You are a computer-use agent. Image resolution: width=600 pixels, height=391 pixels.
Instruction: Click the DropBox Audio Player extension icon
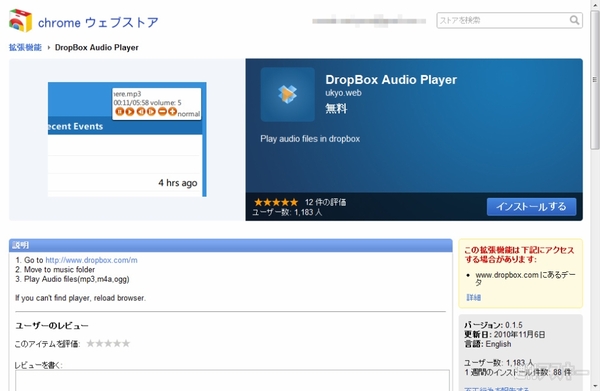tap(287, 94)
